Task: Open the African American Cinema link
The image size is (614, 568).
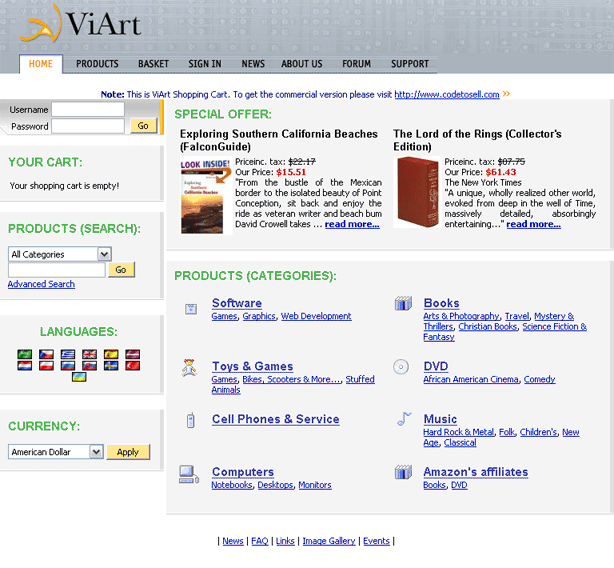Action: [471, 379]
